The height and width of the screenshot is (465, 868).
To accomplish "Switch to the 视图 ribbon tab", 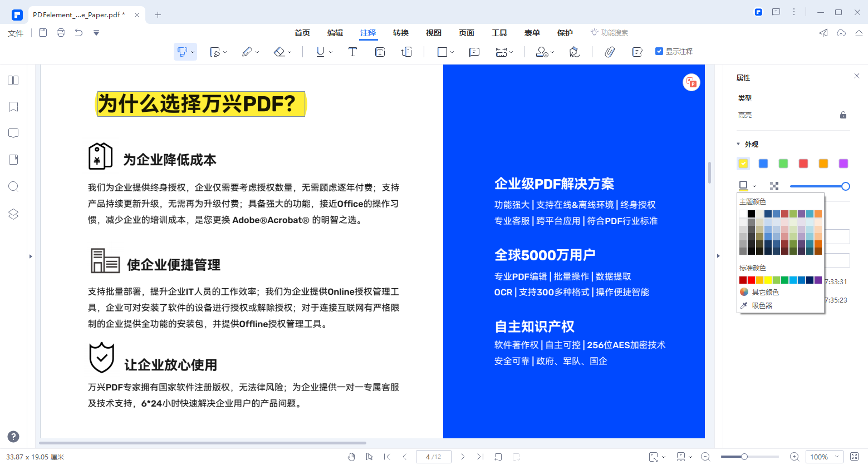I will coord(433,32).
